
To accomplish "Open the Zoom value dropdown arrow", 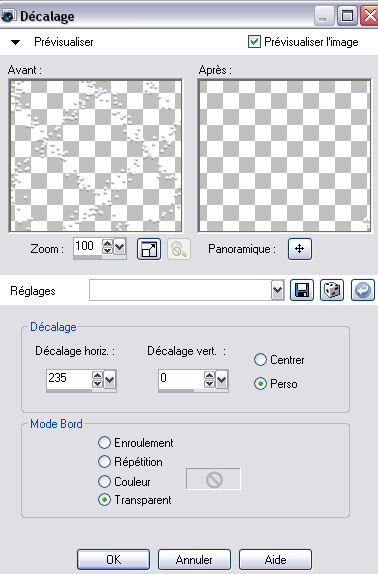I will coord(120,247).
